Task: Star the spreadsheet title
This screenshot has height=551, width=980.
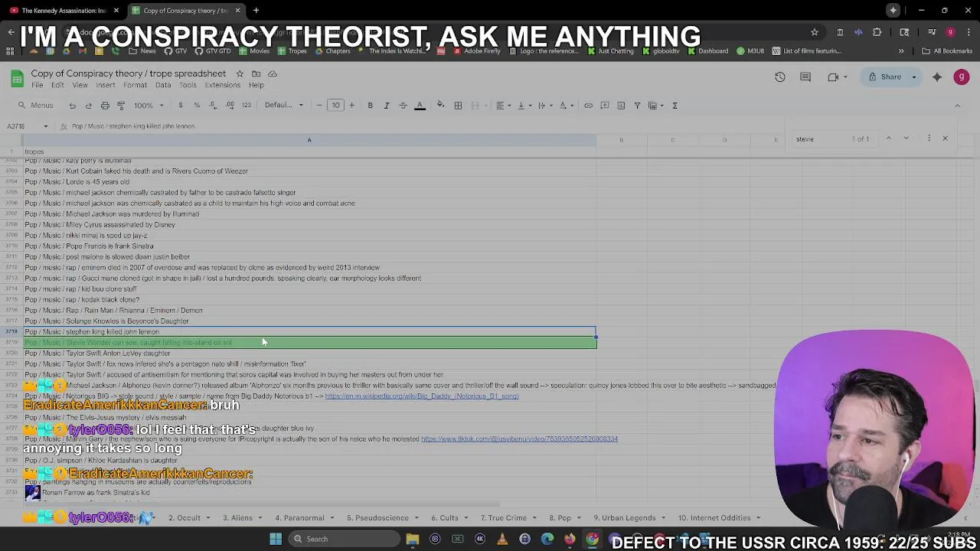Action: point(240,73)
